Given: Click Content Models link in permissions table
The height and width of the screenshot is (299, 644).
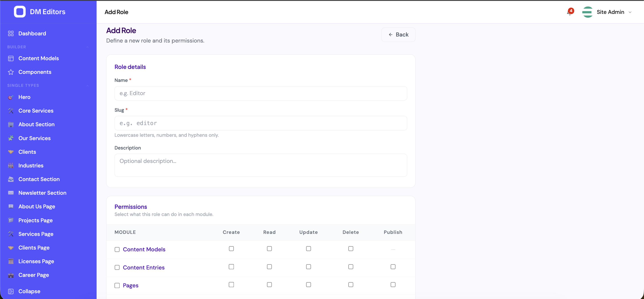Looking at the screenshot, I should point(144,250).
